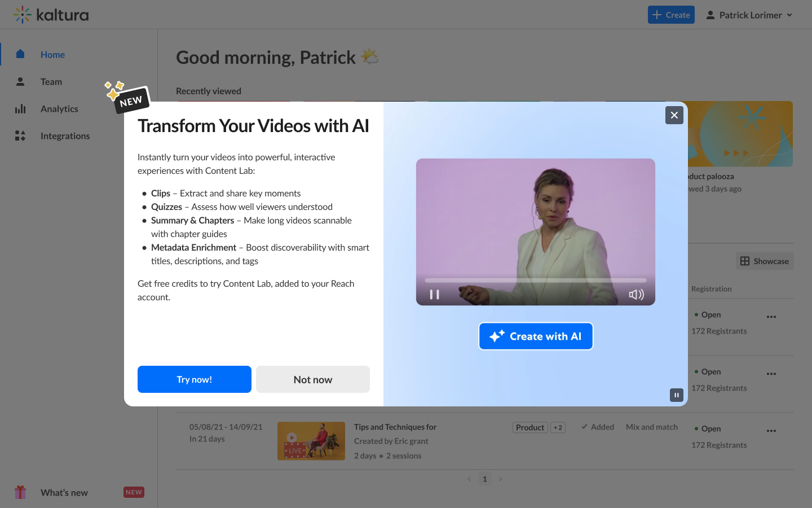This screenshot has height=508, width=812.
Task: Close the Transform Your Videos dialog
Action: (674, 115)
